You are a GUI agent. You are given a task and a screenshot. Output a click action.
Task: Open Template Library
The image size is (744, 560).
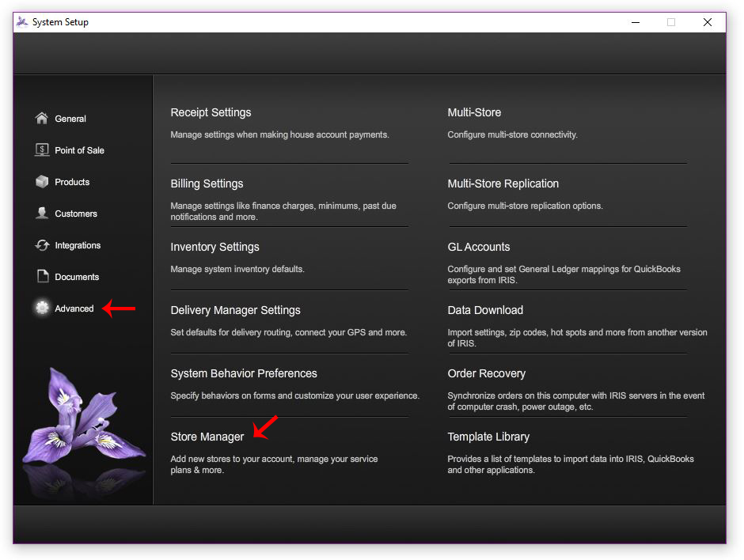(488, 437)
